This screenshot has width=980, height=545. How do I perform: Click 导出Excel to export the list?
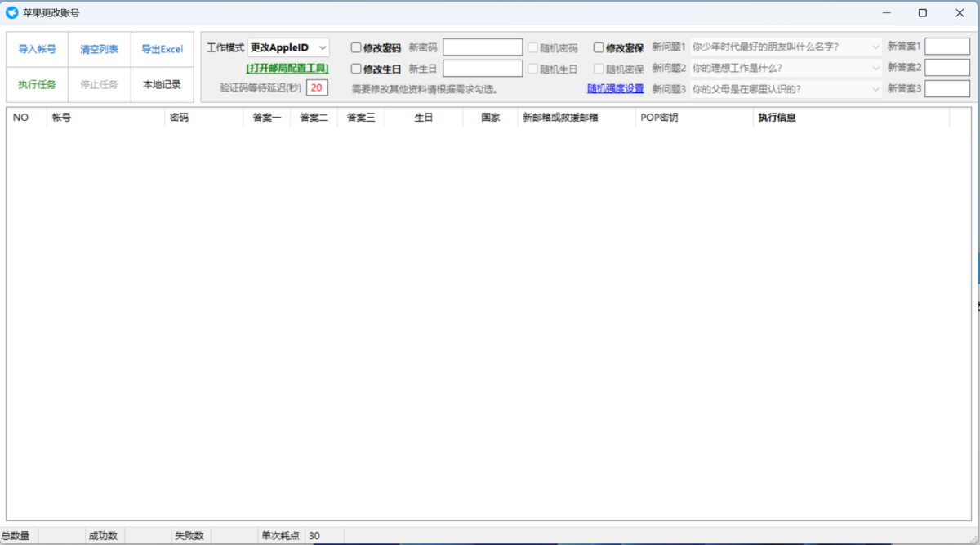[x=162, y=49]
